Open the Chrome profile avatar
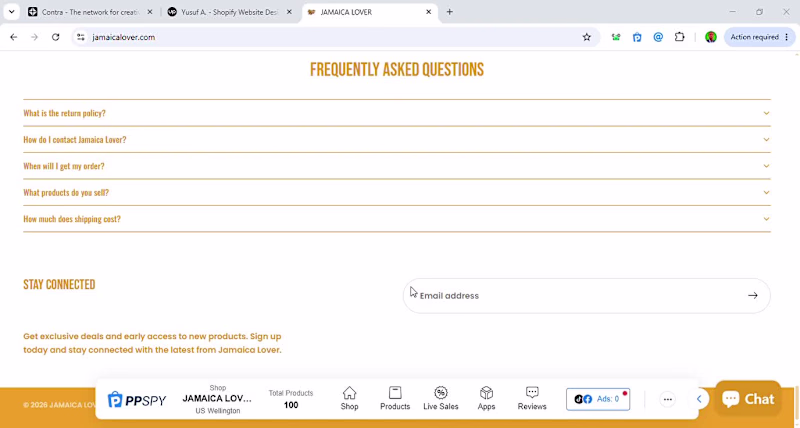Viewport: 800px width, 428px height. click(711, 37)
